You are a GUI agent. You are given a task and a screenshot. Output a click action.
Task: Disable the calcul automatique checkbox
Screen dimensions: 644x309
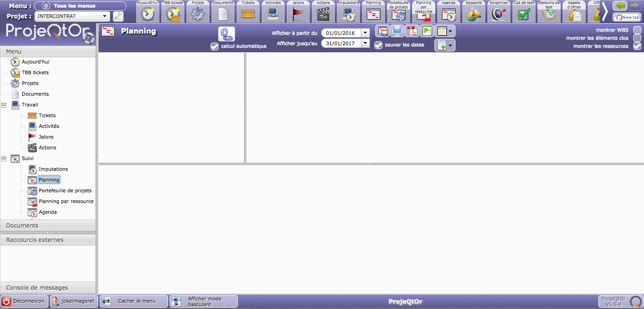click(x=215, y=46)
